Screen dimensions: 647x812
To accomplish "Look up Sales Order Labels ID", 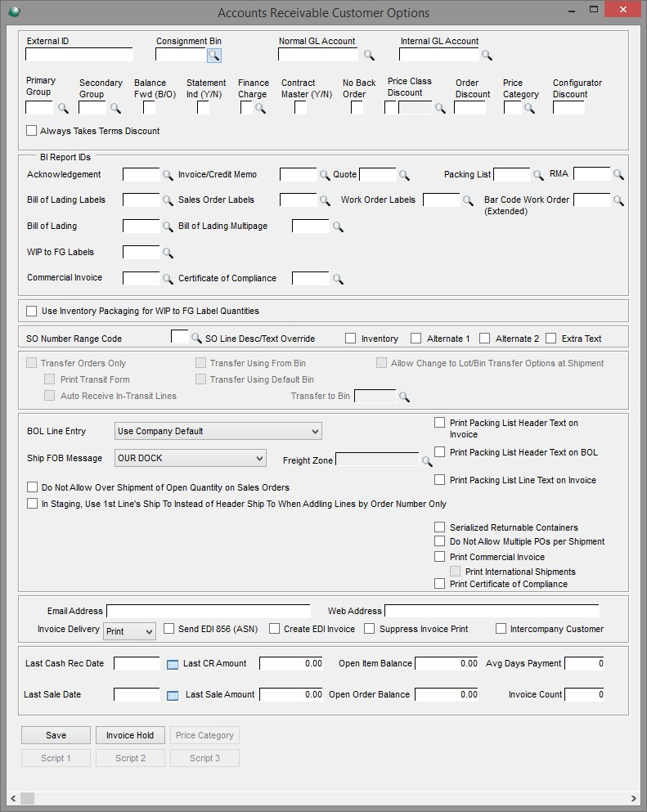I will [324, 200].
